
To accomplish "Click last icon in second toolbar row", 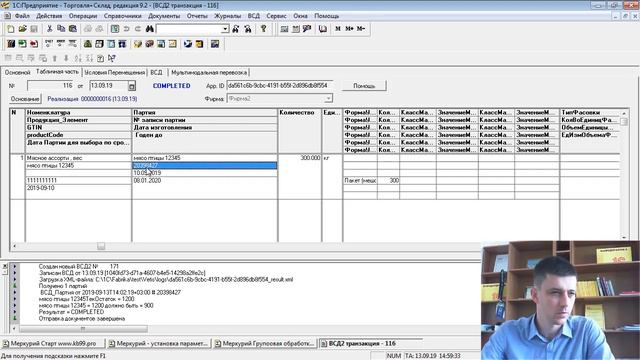I will tap(215, 44).
